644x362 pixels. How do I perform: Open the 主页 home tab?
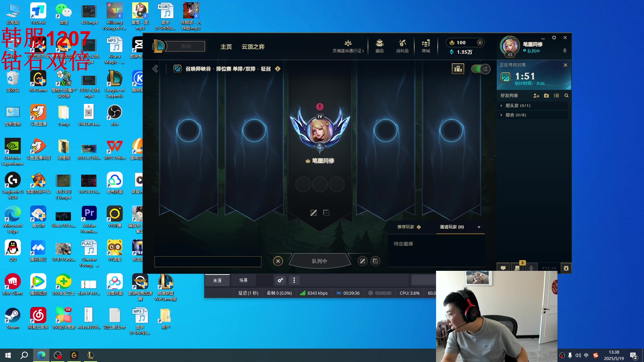click(x=226, y=47)
